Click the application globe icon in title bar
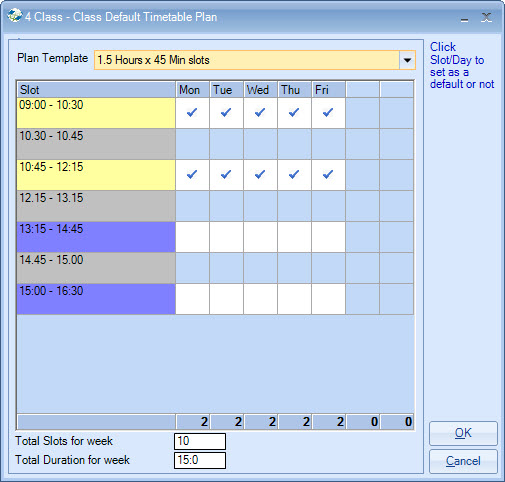Viewport: 505px width, 482px height. pyautogui.click(x=15, y=16)
